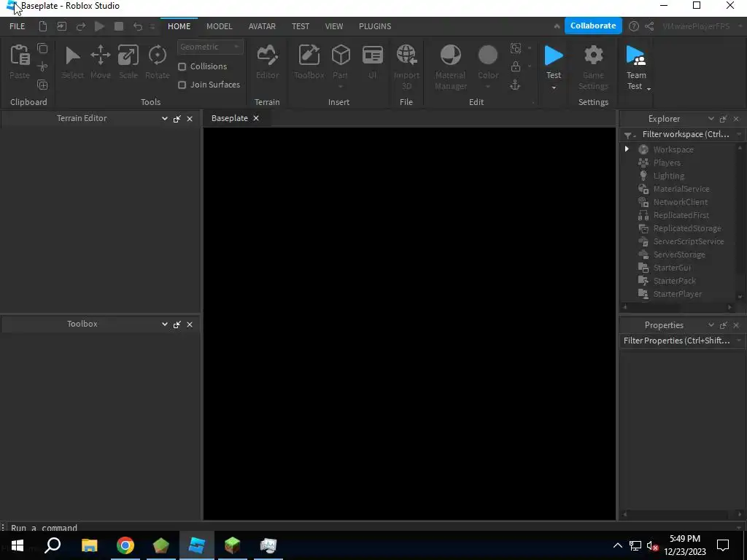Open the Geometric mode dropdown

pyautogui.click(x=210, y=47)
